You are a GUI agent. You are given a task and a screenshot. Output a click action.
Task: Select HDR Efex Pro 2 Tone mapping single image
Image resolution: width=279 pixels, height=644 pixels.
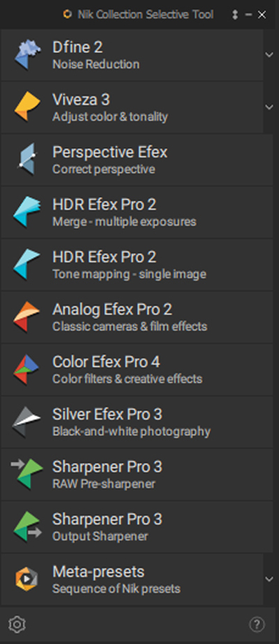click(x=137, y=264)
